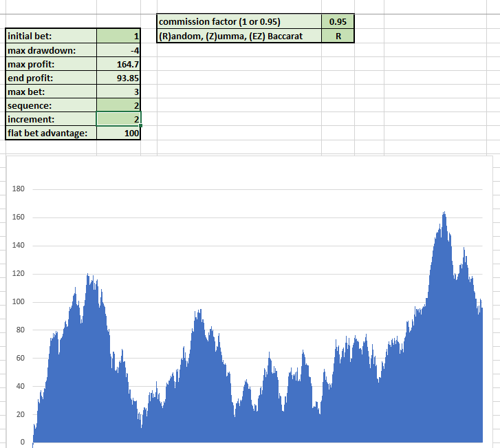The image size is (500, 448).
Task: Click the sequence value cell
Action: 119,105
